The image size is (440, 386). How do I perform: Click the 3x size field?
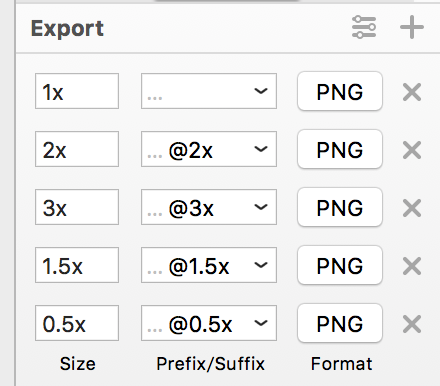pyautogui.click(x=77, y=207)
